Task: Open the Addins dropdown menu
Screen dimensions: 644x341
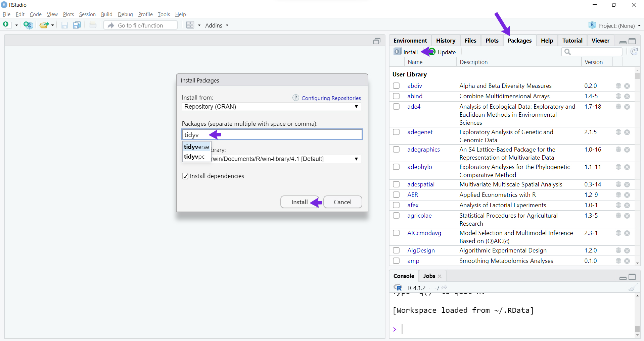Action: 217,25
